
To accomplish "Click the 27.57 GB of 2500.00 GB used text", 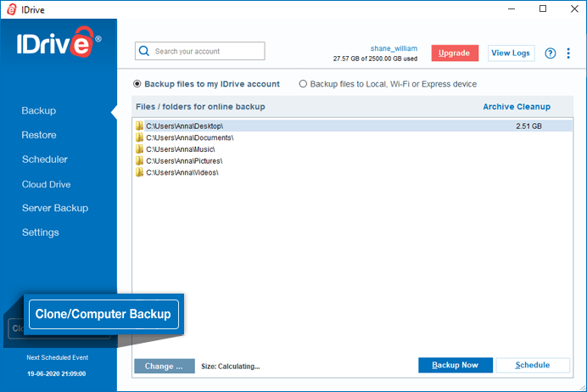I will pos(375,59).
